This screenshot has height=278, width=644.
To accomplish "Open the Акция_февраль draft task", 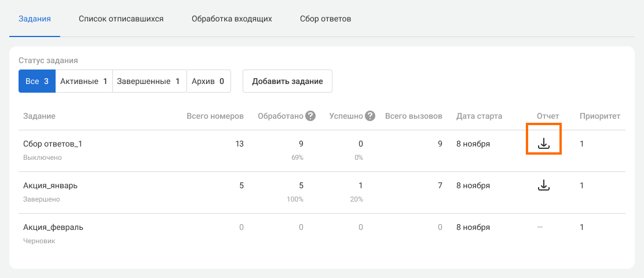I will (53, 227).
